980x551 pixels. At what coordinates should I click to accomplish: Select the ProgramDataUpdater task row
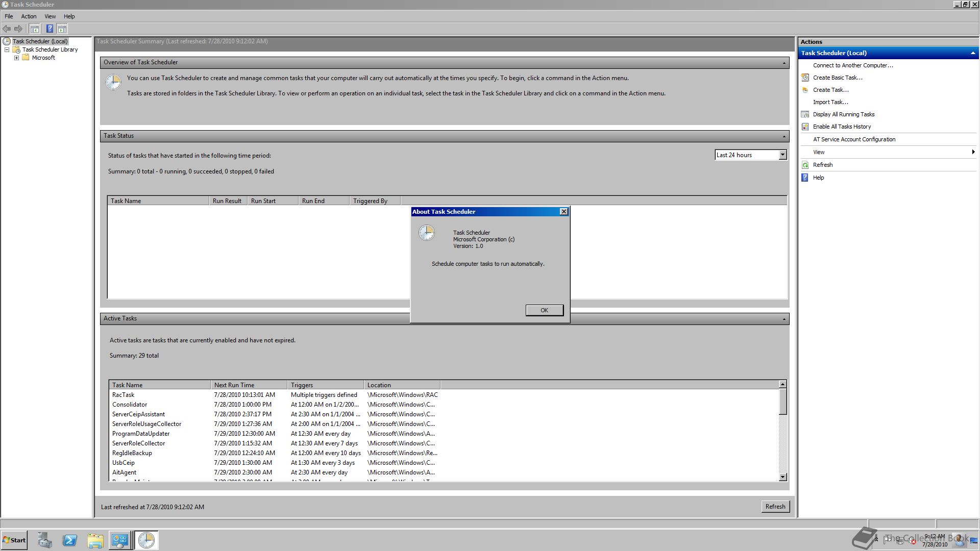(276, 434)
